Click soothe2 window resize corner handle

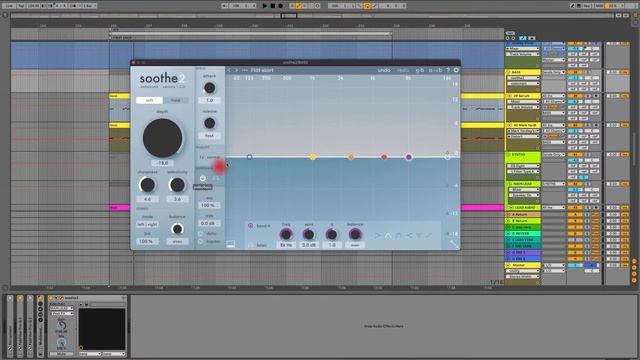(454, 244)
